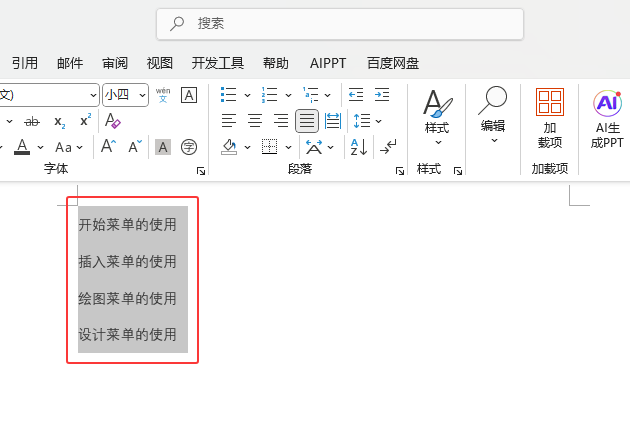Increase paragraph indent
This screenshot has height=424, width=630.
coord(382,95)
